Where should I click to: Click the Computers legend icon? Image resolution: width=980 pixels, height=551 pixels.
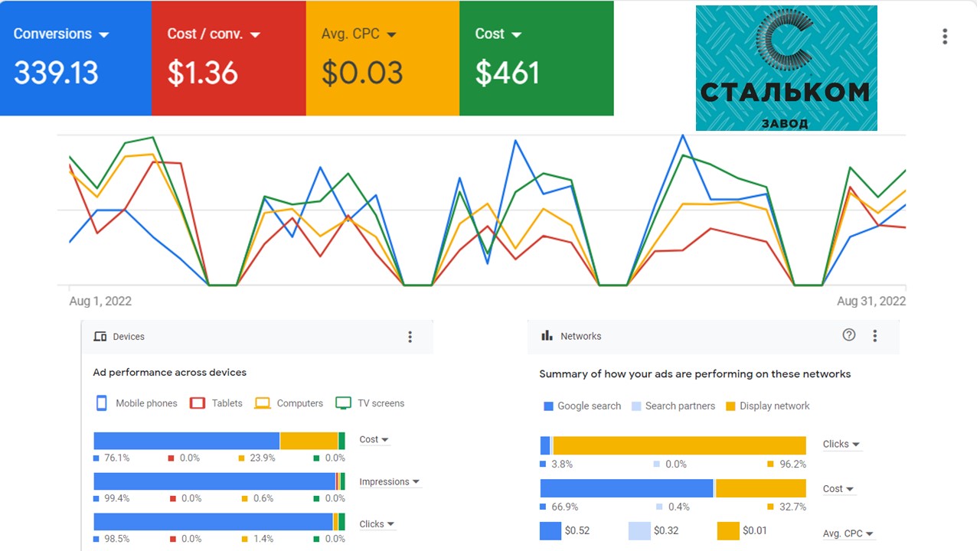coord(263,403)
